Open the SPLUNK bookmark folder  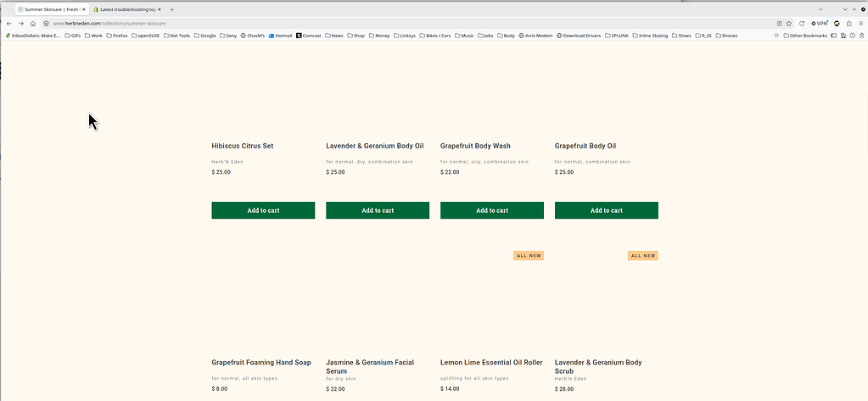(617, 36)
